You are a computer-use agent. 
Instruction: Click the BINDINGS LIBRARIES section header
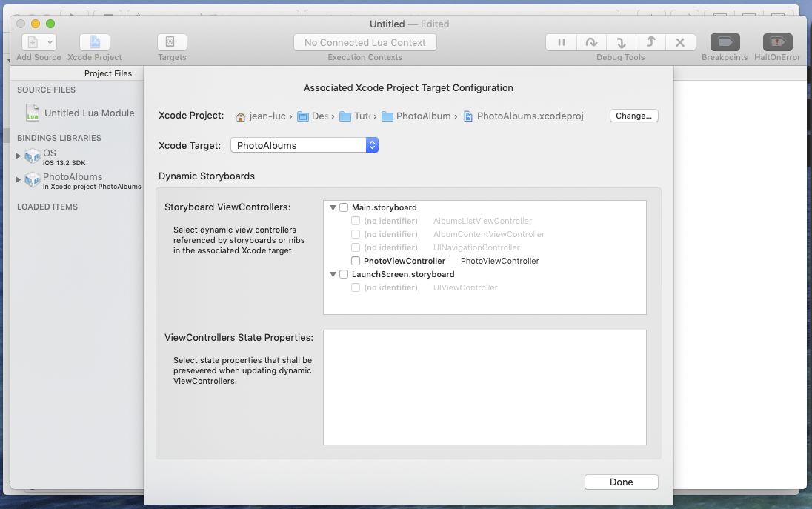point(59,138)
